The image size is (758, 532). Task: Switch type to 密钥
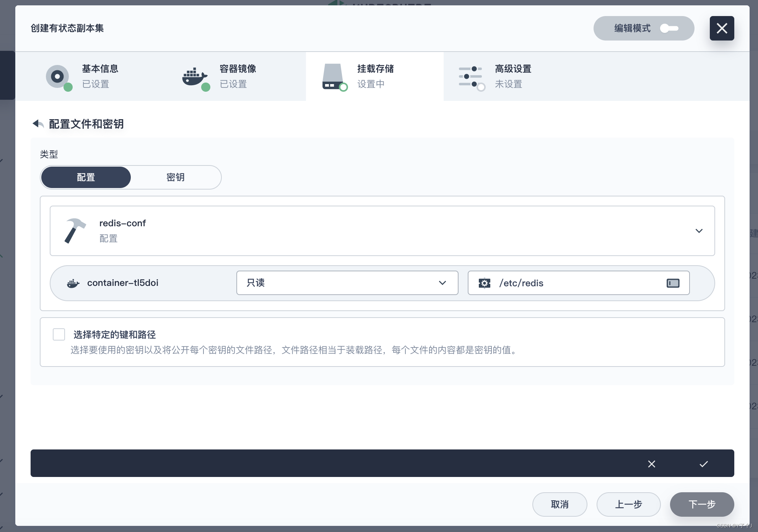click(x=176, y=177)
